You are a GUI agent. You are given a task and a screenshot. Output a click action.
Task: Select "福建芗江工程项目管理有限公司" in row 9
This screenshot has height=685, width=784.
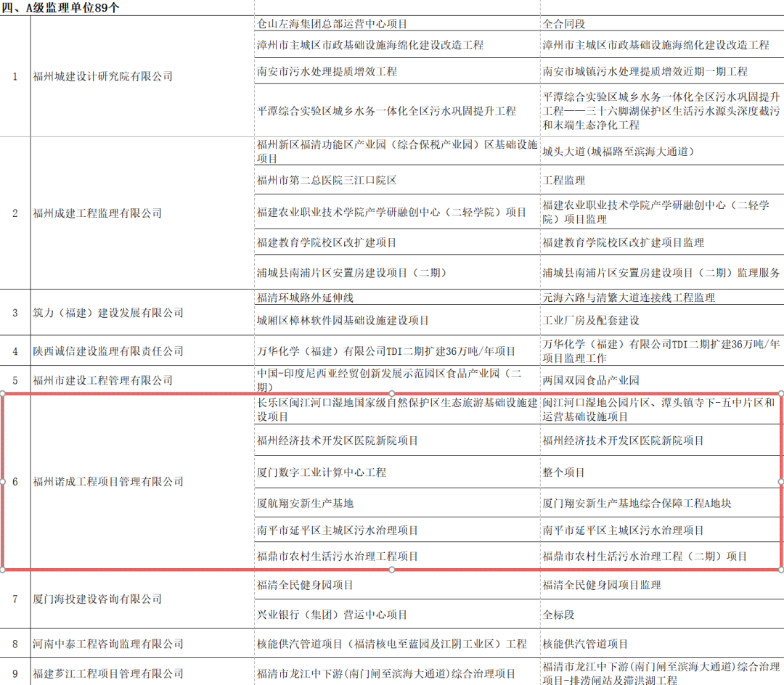click(x=107, y=673)
